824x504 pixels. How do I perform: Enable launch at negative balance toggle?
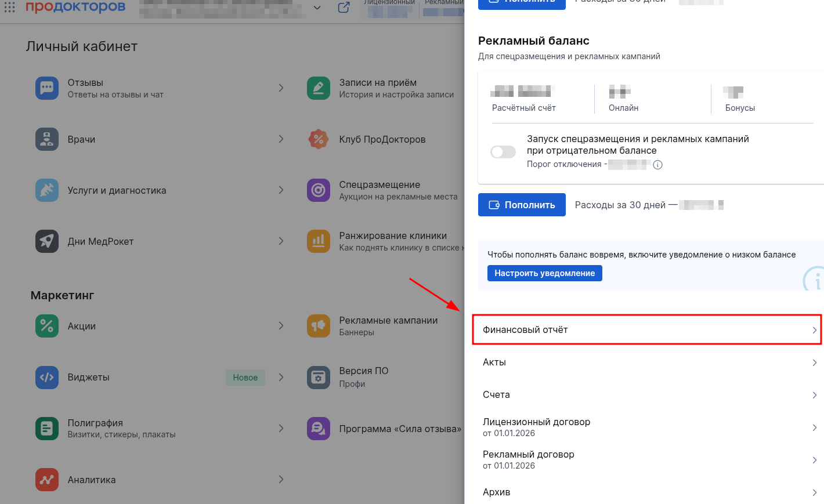click(503, 152)
